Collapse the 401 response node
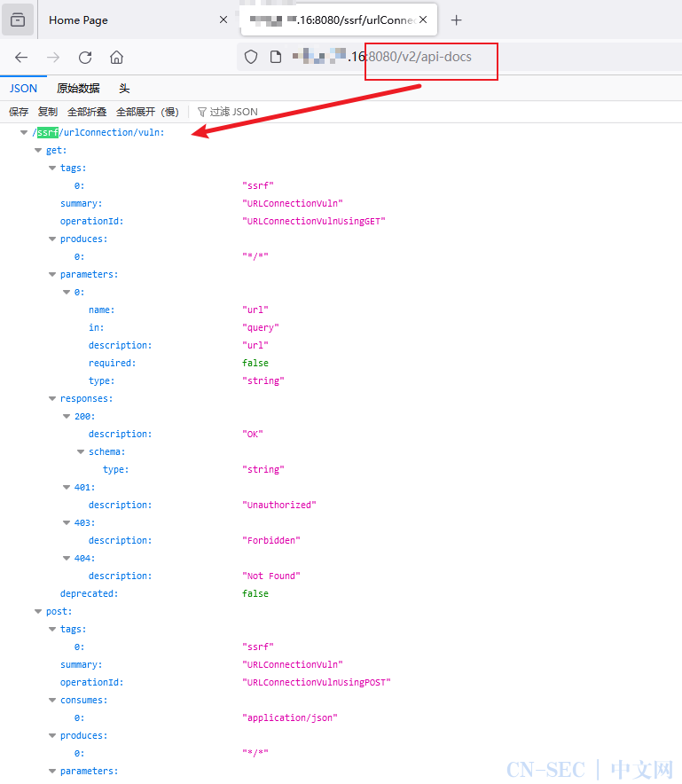 (66, 487)
